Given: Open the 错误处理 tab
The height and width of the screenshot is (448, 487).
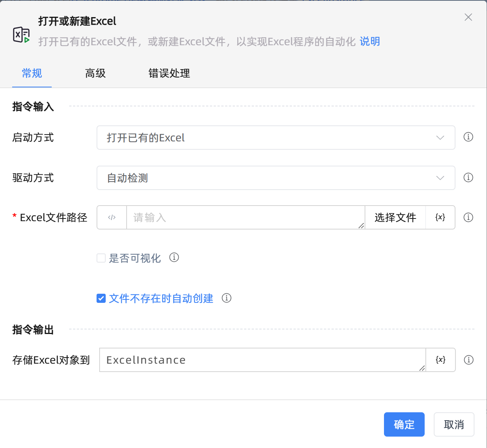Looking at the screenshot, I should 169,73.
